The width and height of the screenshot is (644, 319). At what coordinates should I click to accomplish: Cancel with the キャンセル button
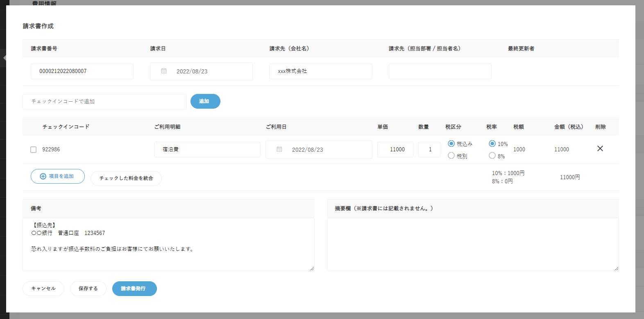coord(43,289)
